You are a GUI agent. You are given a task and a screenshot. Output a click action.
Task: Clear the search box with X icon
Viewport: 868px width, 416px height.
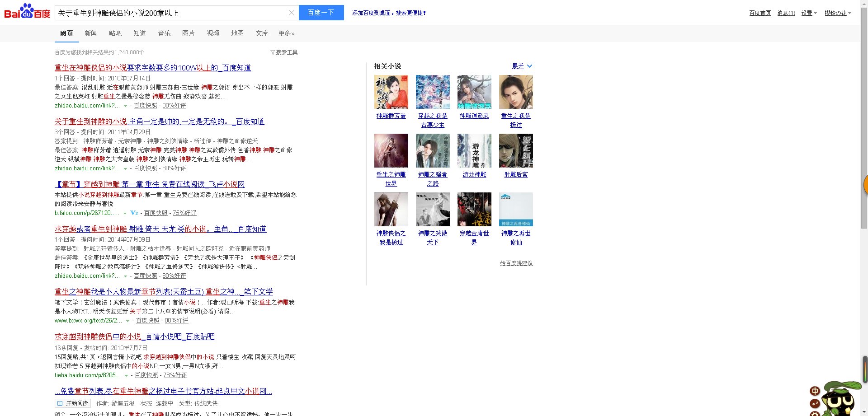pyautogui.click(x=292, y=13)
